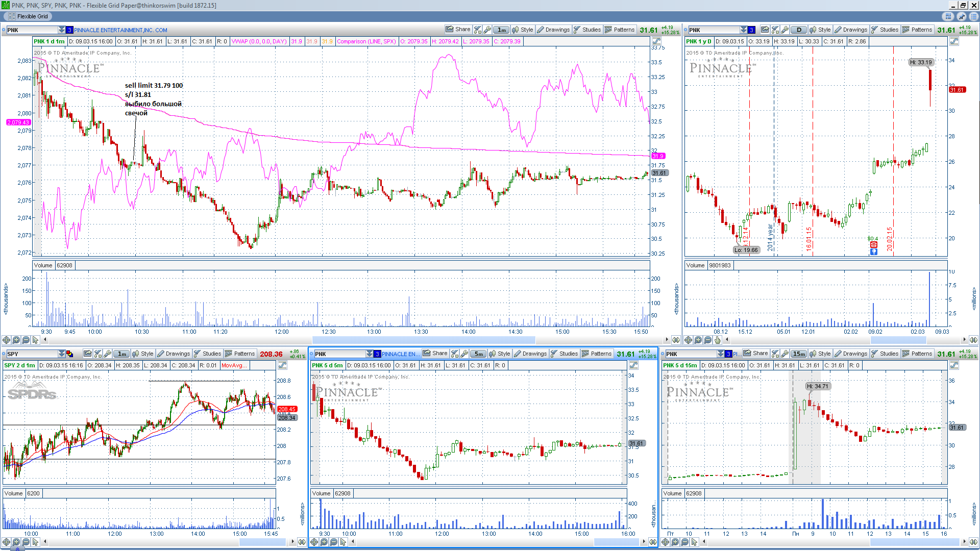
Task: Open Style menu in daily PNK chart
Action: [820, 30]
